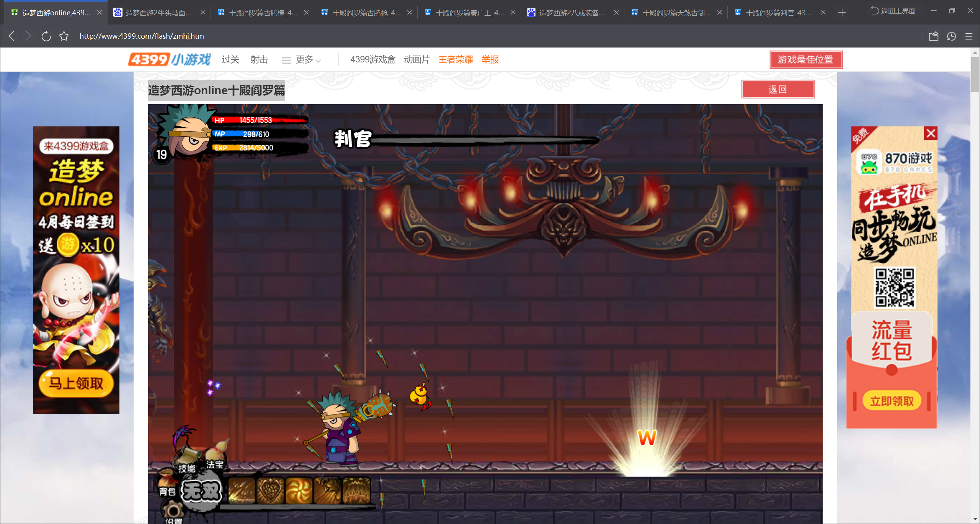Screen dimensions: 980x524
Task: Use the fifth skill slot with golden spikes
Action: [x=356, y=490]
